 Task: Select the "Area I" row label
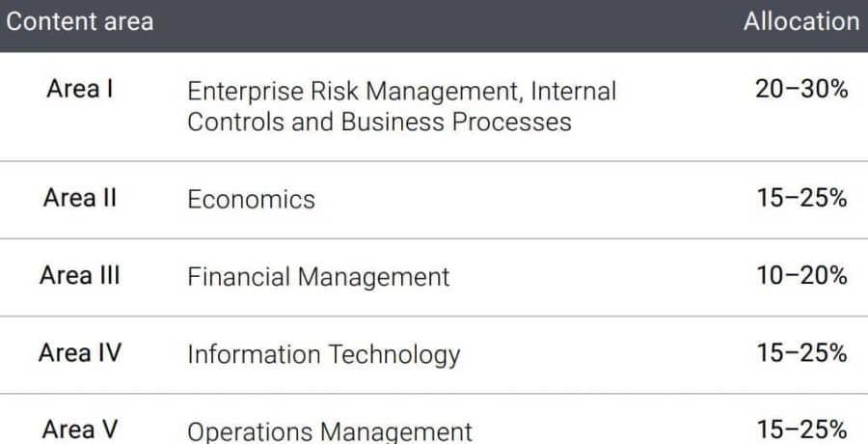80,90
